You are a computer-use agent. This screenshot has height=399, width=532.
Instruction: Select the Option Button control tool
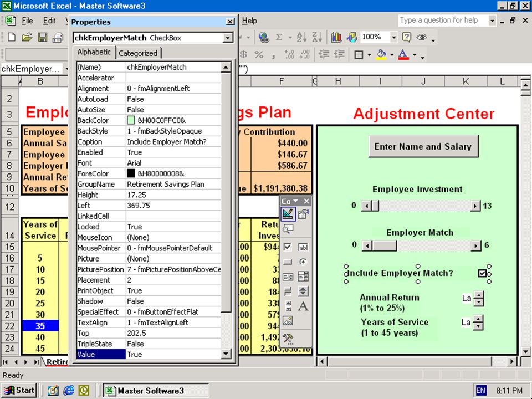pyautogui.click(x=303, y=262)
